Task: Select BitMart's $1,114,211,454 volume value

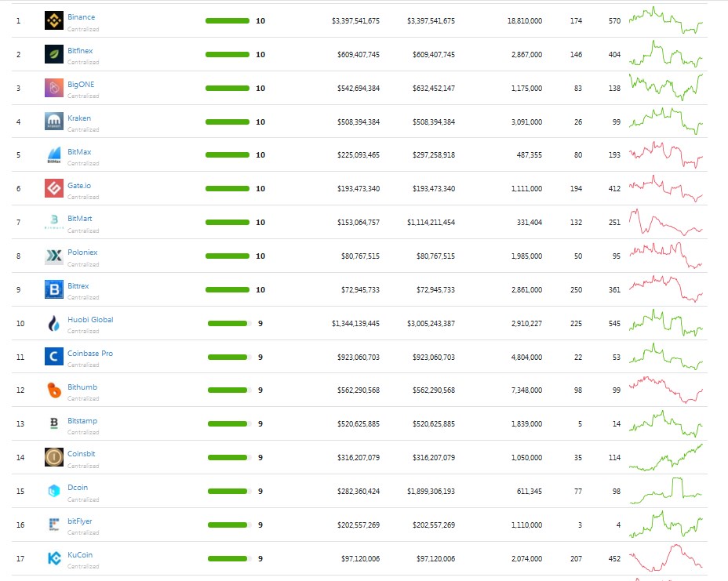Action: pyautogui.click(x=431, y=222)
